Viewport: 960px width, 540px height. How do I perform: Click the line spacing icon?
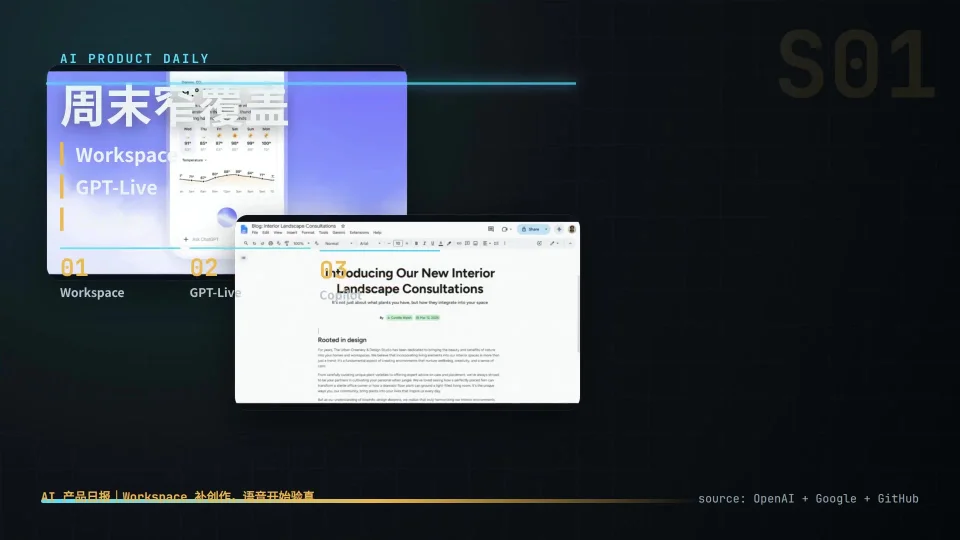tap(496, 244)
